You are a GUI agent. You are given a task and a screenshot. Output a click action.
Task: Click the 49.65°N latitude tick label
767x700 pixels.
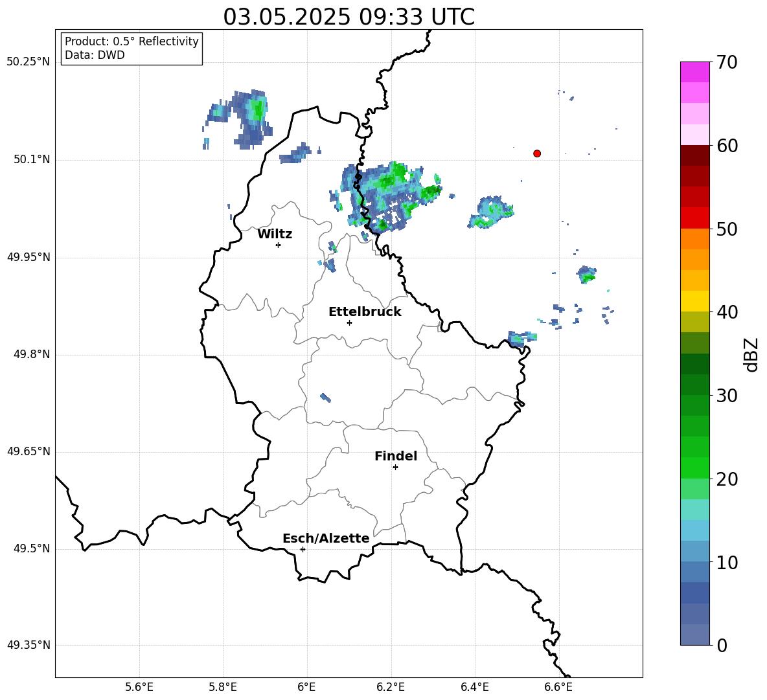coord(29,451)
